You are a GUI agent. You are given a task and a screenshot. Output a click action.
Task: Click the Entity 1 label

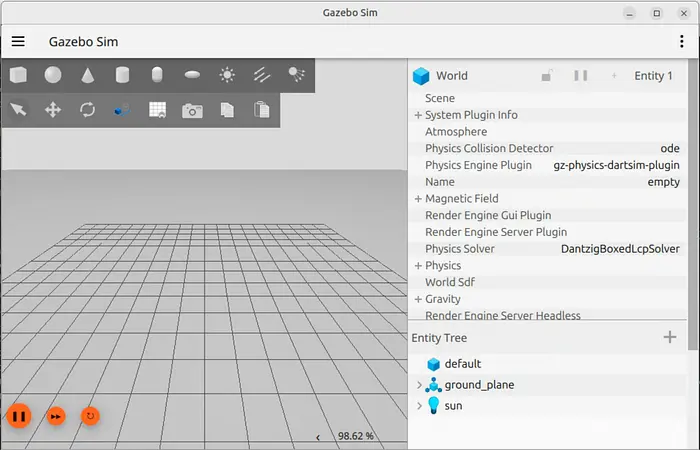tap(653, 76)
